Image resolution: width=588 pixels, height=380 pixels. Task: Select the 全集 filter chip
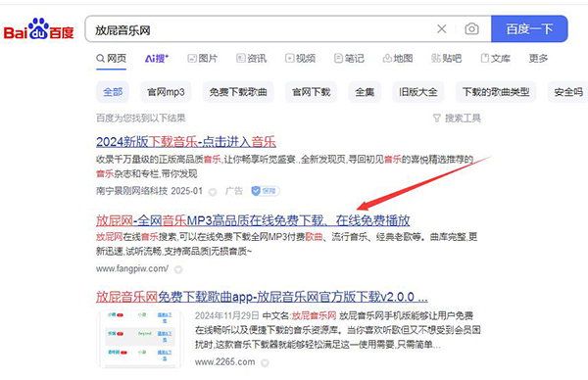tap(365, 92)
